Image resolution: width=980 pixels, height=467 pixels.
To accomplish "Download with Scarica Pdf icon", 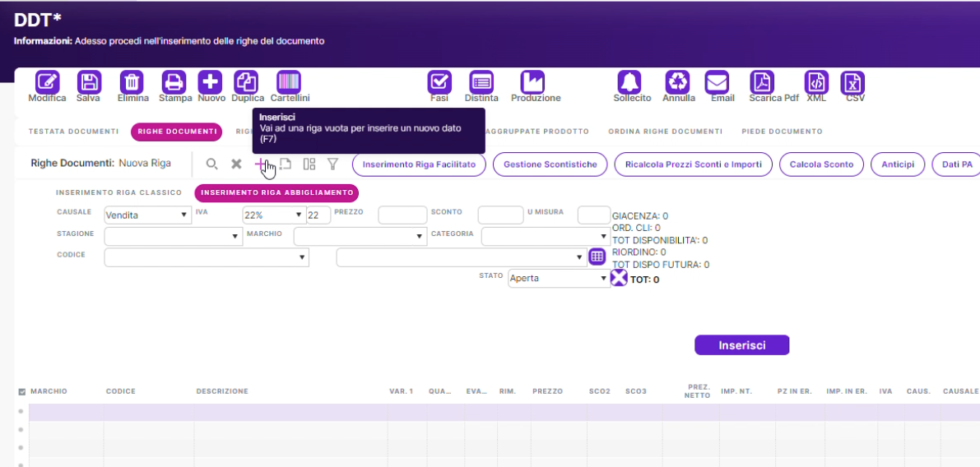I will [763, 82].
